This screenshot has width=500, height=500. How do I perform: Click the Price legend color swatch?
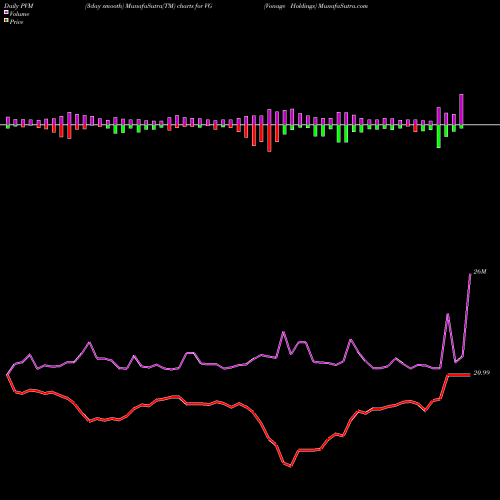tap(6, 21)
